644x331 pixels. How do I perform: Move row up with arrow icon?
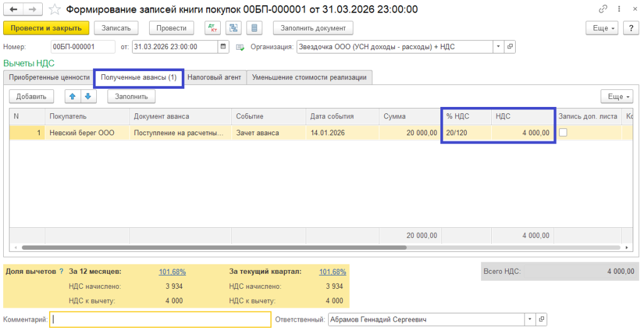pyautogui.click(x=72, y=96)
